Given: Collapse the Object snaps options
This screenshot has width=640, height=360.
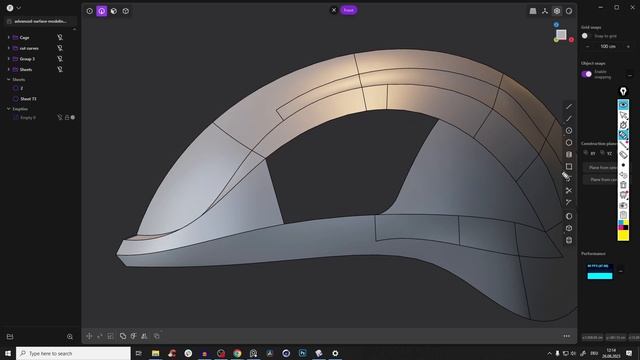Looking at the screenshot, I should pos(630,75).
